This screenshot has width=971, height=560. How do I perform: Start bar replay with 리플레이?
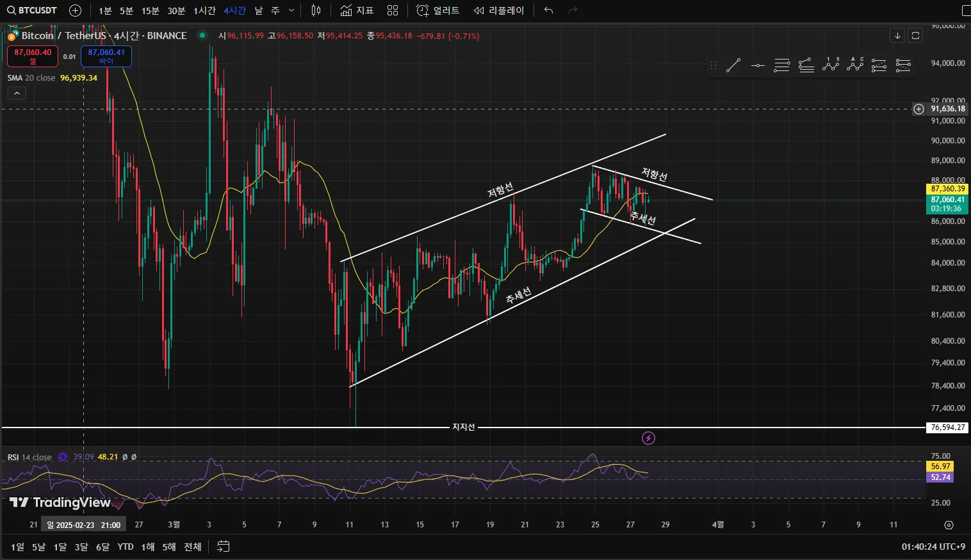pos(499,10)
